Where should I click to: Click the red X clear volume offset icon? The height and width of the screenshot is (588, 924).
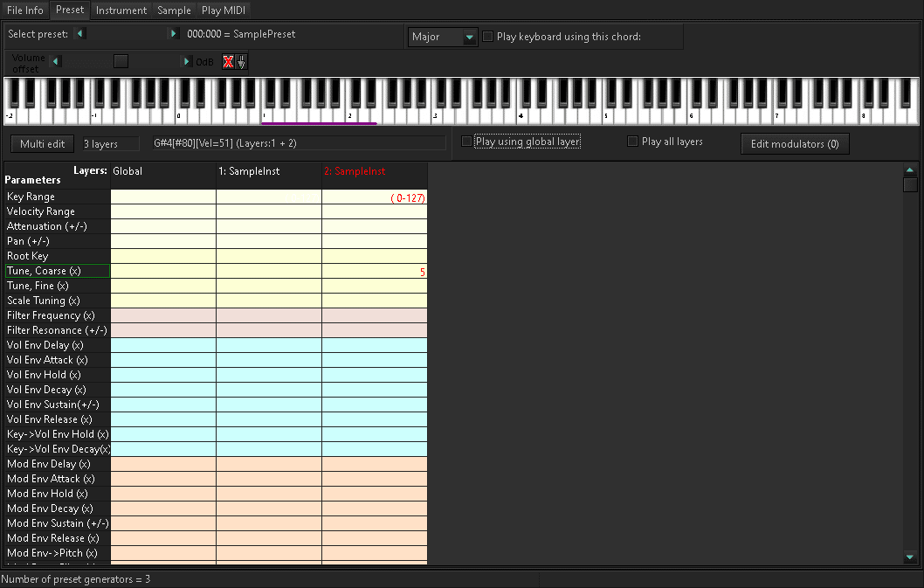coord(227,61)
